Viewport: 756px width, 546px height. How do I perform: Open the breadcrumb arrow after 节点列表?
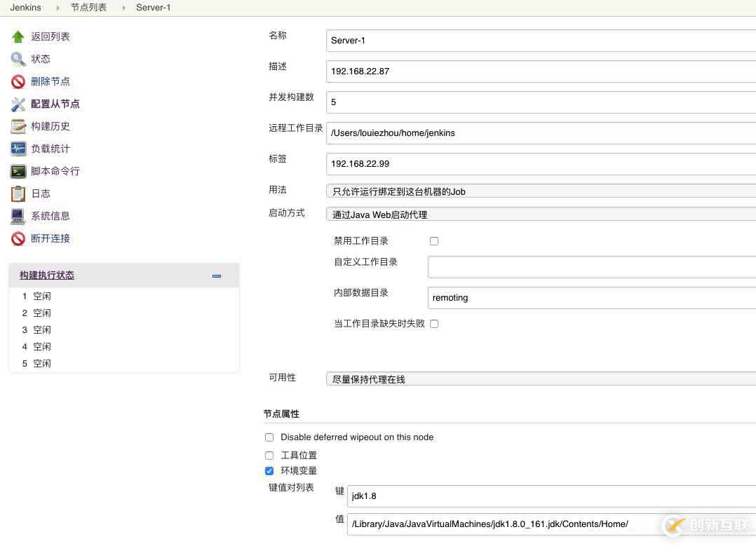tap(123, 8)
